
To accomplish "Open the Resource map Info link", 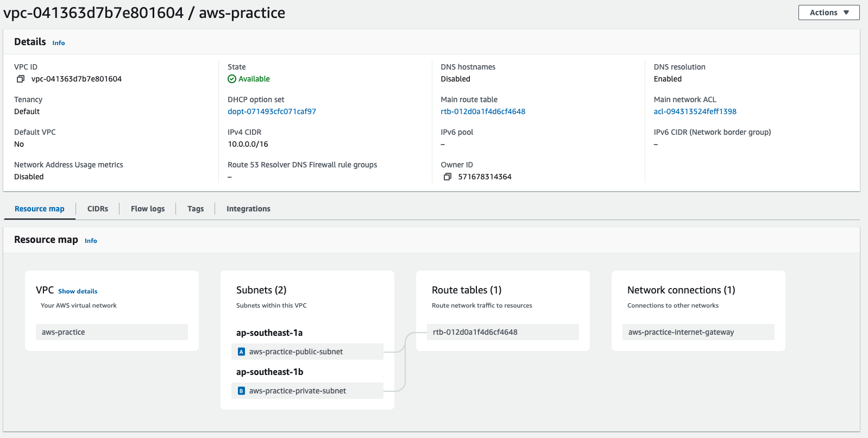I will tap(91, 241).
